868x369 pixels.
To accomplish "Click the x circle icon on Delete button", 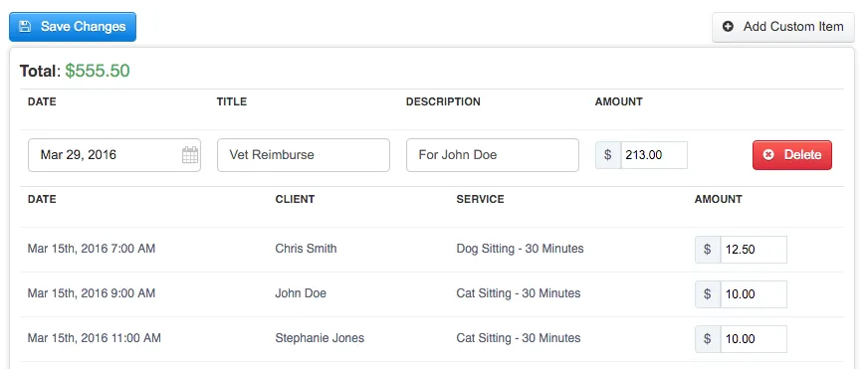I will [x=768, y=155].
